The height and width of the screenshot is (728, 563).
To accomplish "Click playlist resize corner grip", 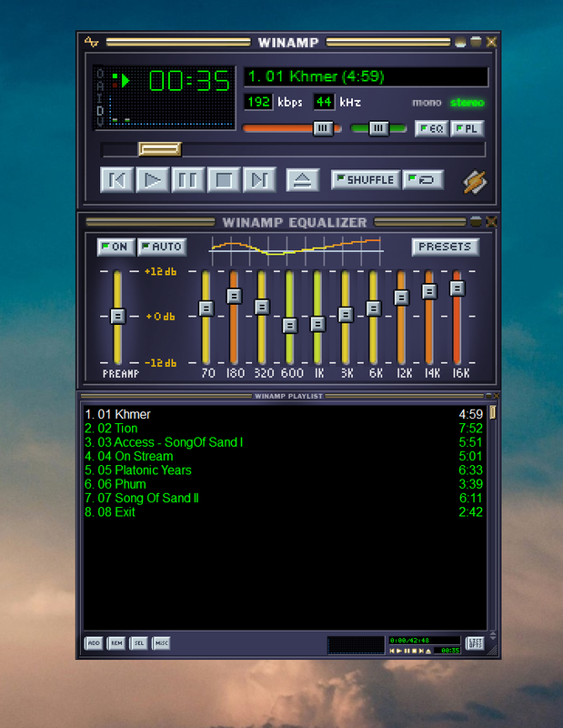I will (492, 650).
